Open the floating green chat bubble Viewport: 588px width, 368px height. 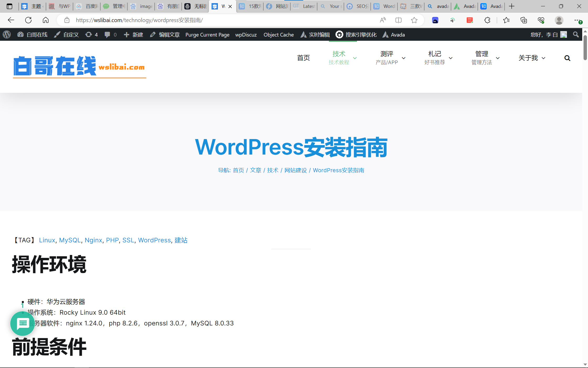(x=23, y=323)
